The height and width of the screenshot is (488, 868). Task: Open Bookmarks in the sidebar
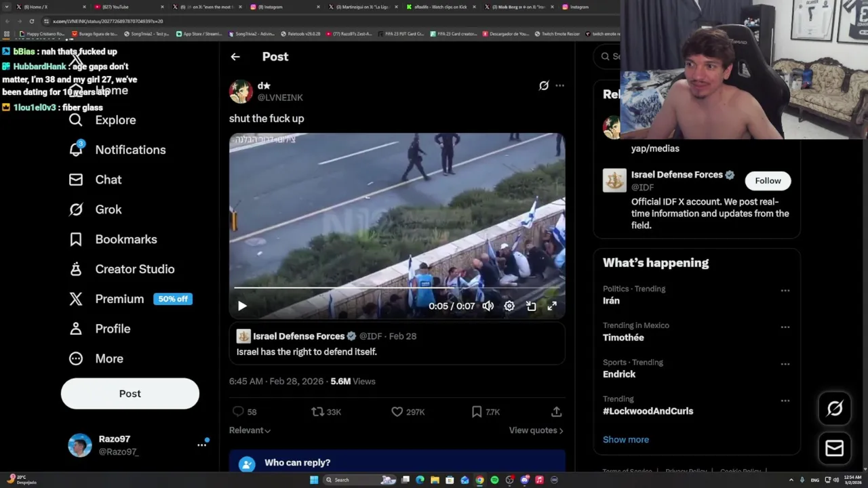click(x=113, y=239)
